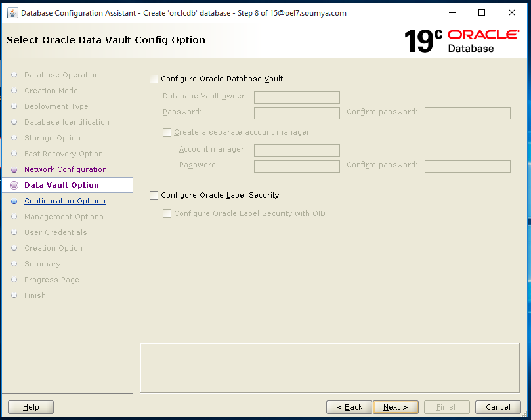
Task: Close the Database Configuration Assistant window
Action: click(512, 13)
